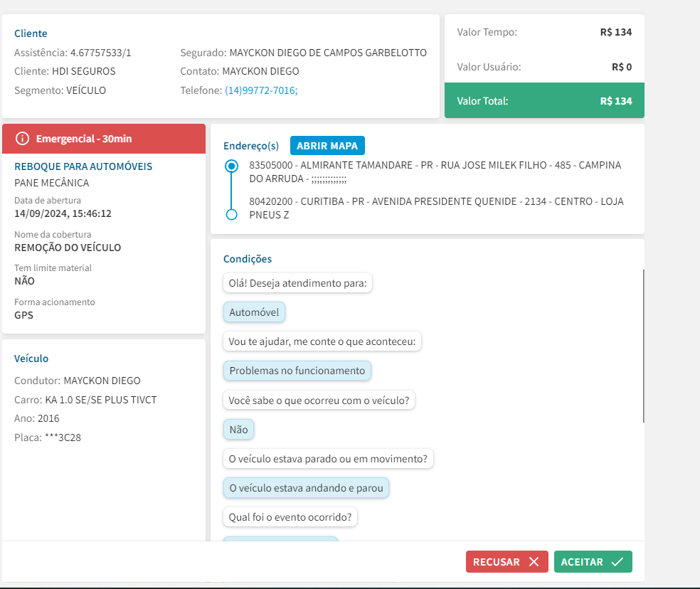
Task: Click the checkmark icon on Aceitar
Action: click(617, 562)
